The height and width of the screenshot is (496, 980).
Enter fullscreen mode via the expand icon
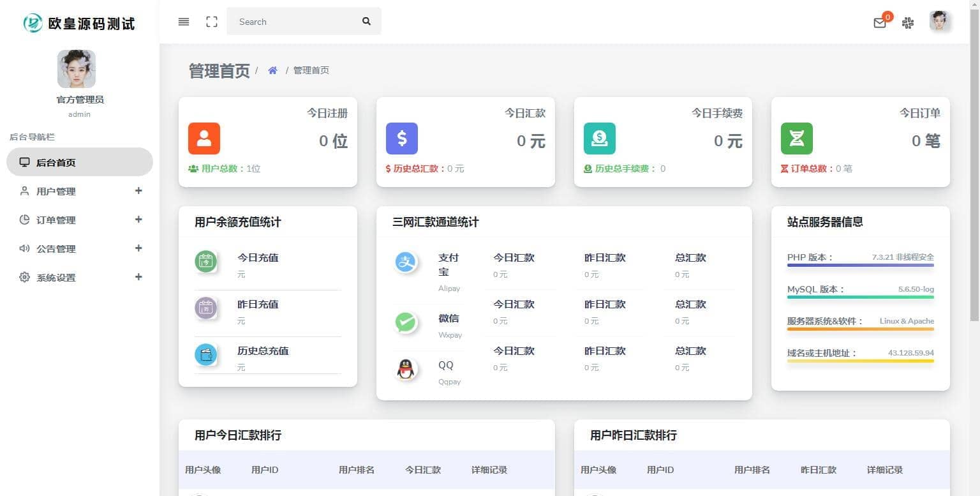tap(212, 22)
